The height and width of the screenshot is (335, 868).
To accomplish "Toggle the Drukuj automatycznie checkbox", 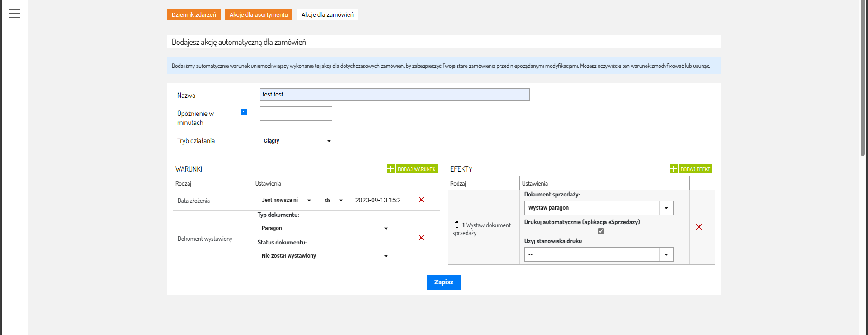I will coord(600,231).
